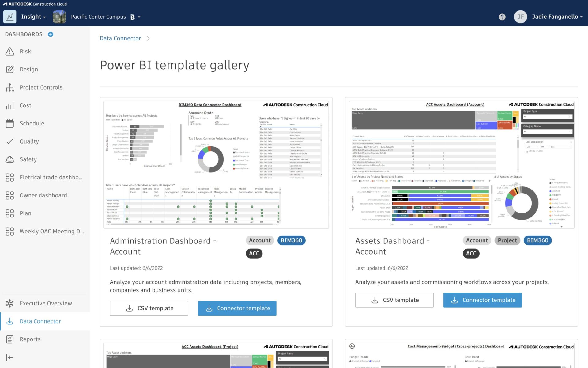Open the BIM360 Data Connector Dashboard preview
Screen dimensions: 588x368
pos(216,165)
